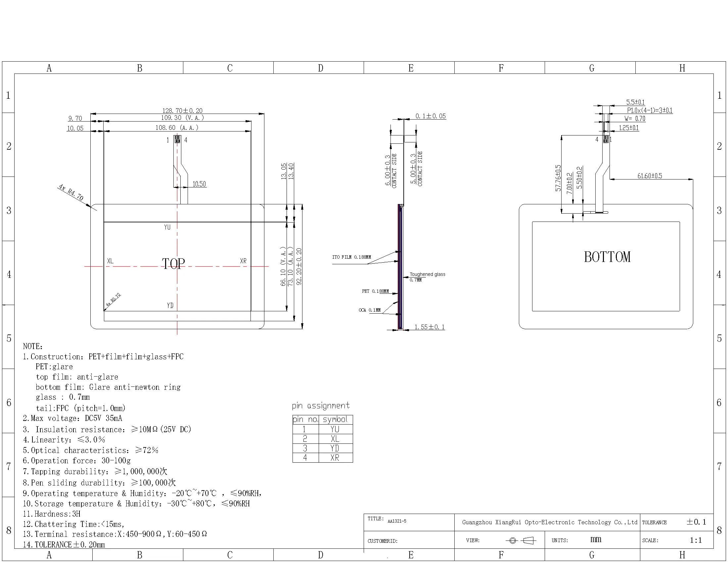Select the 128.70±0.20 overall width dimension

point(182,110)
